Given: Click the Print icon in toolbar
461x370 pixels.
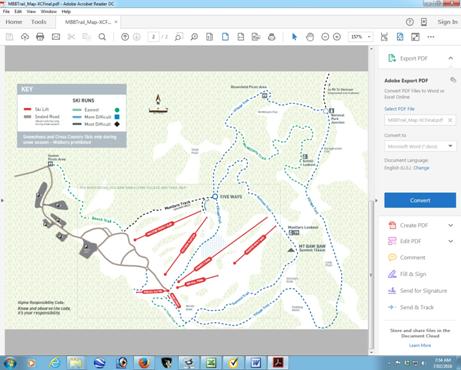Looking at the screenshot, I should [x=40, y=37].
